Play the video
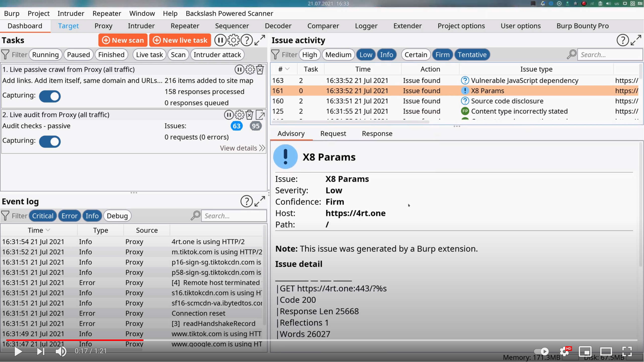 (x=18, y=351)
